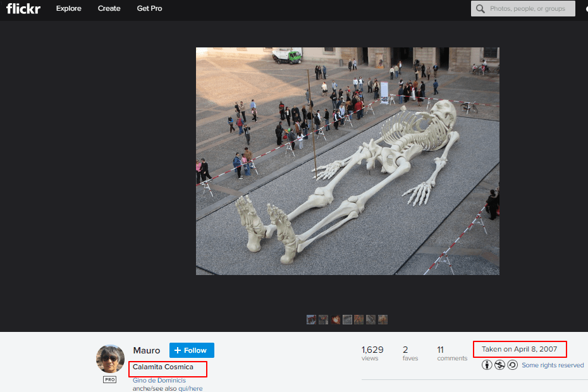This screenshot has width=588, height=392.
Task: Click the search magnifier icon
Action: point(481,9)
